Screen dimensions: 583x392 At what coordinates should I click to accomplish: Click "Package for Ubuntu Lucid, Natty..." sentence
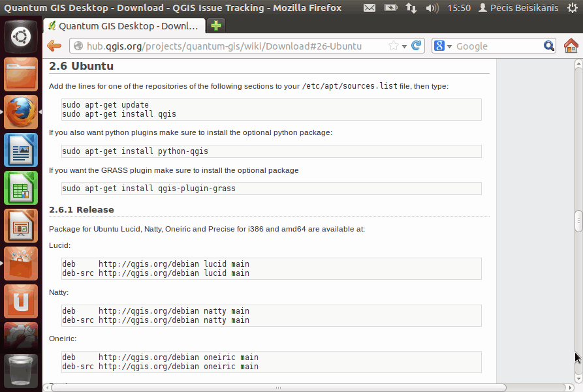(x=207, y=229)
